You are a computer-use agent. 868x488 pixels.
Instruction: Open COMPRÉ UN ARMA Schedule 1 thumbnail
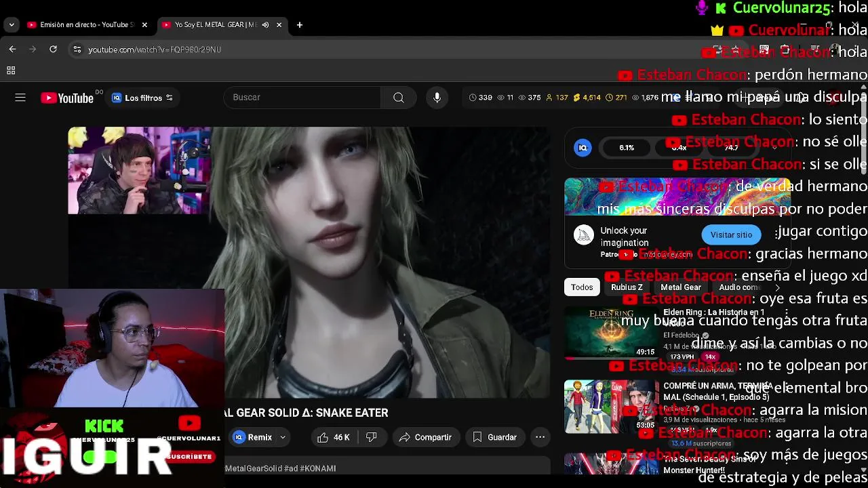pyautogui.click(x=611, y=407)
